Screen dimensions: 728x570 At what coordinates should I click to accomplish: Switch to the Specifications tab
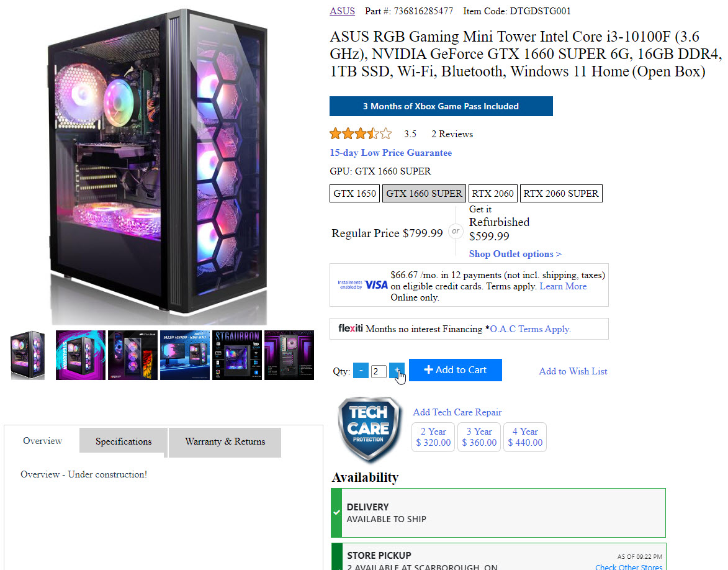(x=124, y=441)
